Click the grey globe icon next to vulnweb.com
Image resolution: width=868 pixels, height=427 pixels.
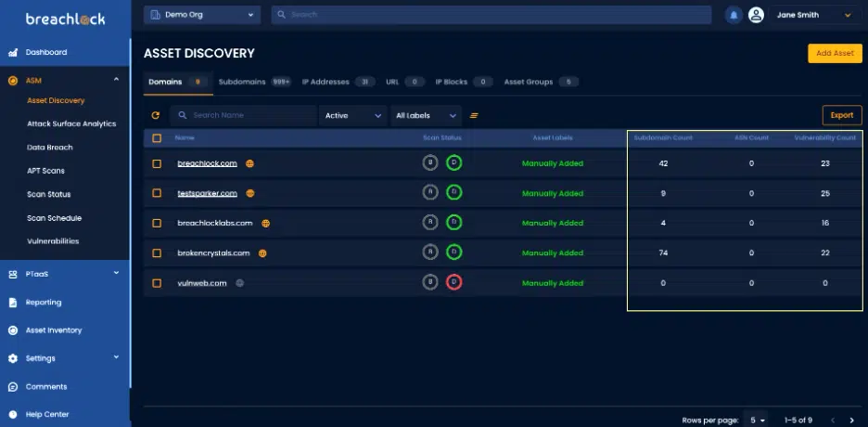click(x=239, y=283)
